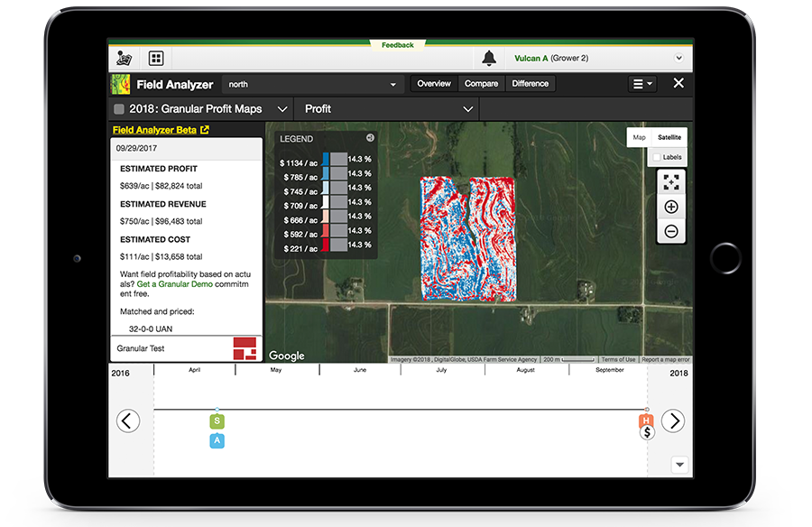Open the north field selector dropdown

[x=313, y=84]
